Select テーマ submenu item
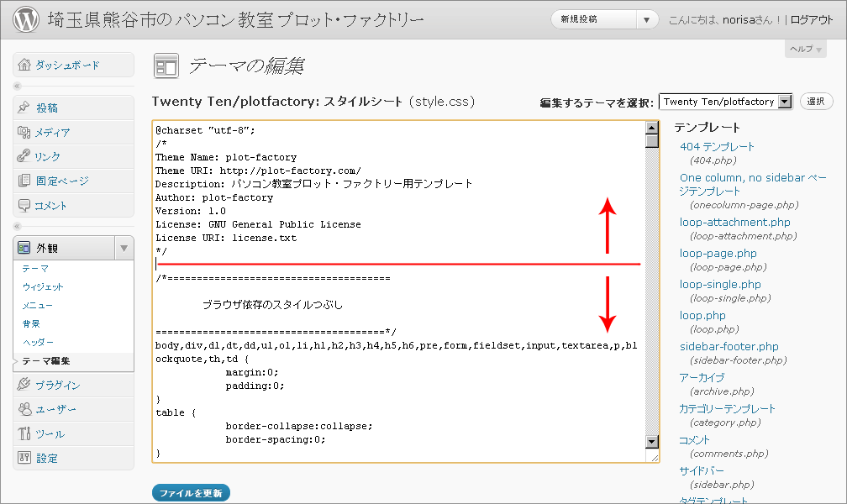 (x=35, y=269)
